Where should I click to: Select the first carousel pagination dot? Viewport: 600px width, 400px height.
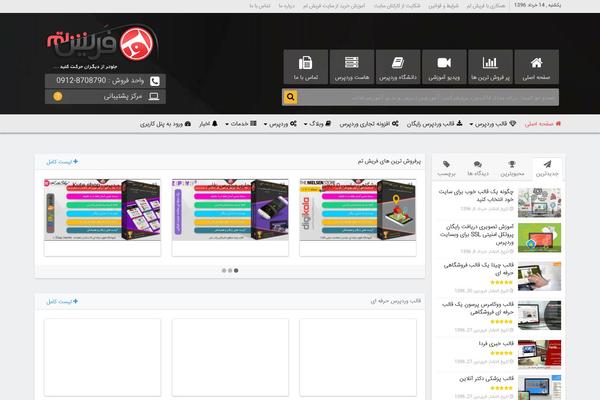point(224,270)
